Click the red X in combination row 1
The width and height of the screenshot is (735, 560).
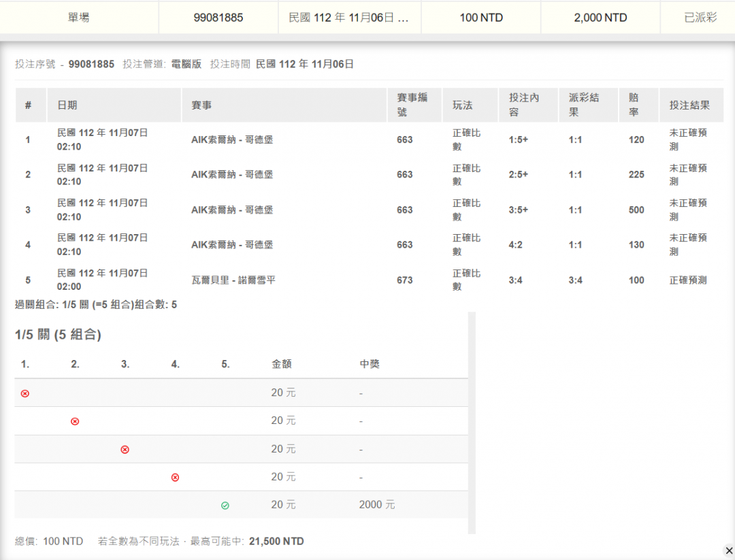[x=25, y=393]
